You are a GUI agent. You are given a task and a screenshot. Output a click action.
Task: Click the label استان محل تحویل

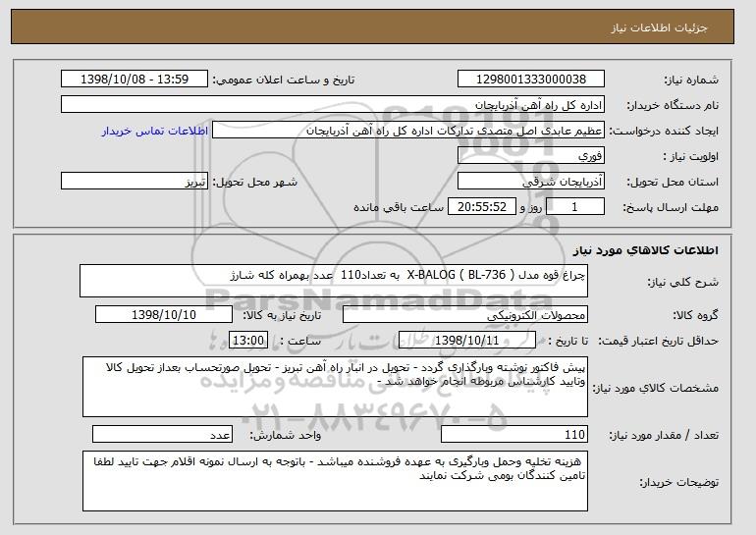click(x=673, y=183)
